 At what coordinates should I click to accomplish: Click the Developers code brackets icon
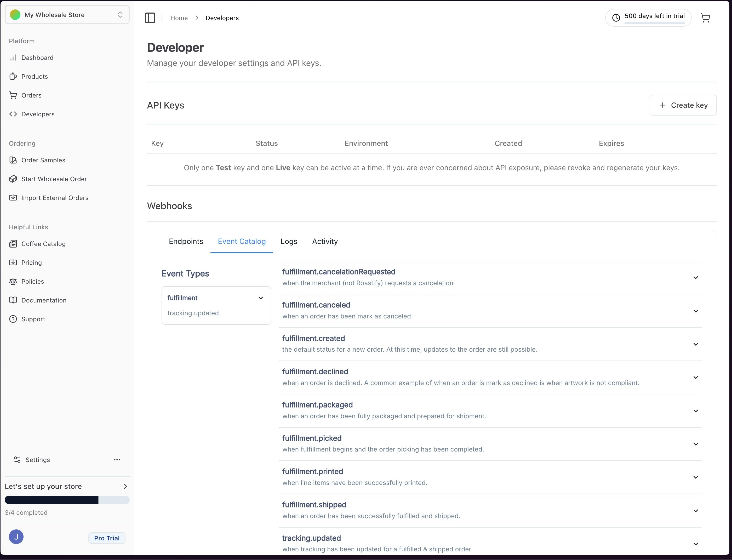point(13,114)
